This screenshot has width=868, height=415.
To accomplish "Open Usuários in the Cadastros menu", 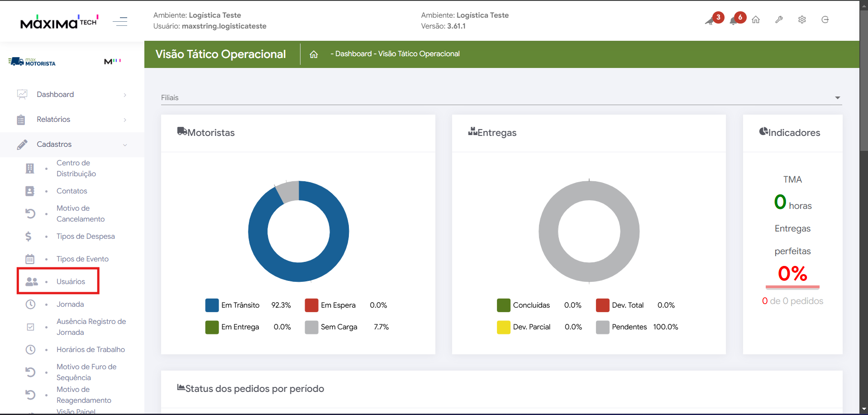I will click(x=71, y=282).
